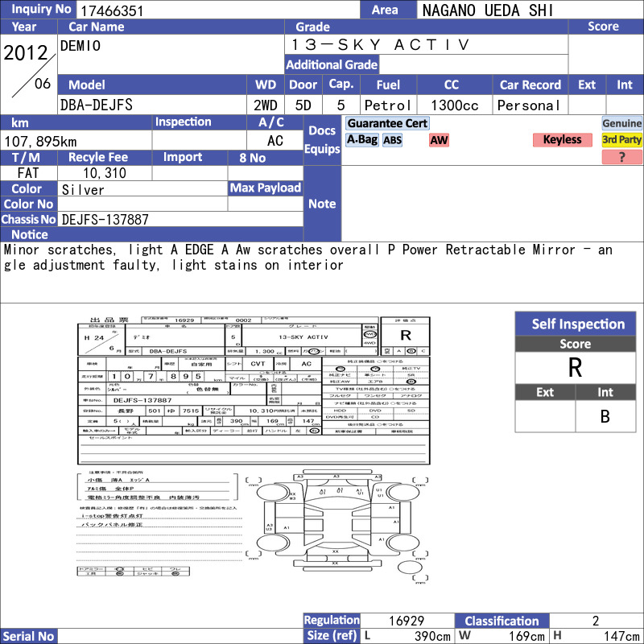This screenshot has width=644, height=644.
Task: Click the Genuine badge
Action: (x=621, y=124)
